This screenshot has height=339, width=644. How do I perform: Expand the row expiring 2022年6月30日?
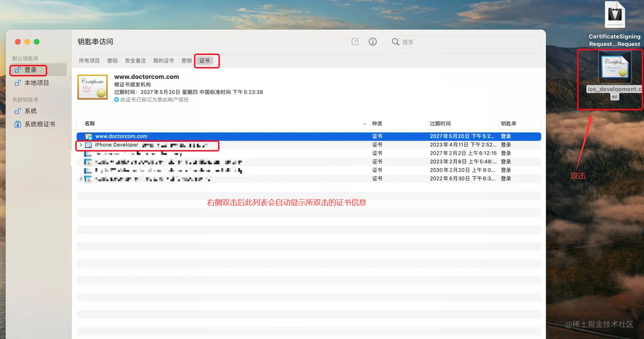[80, 179]
